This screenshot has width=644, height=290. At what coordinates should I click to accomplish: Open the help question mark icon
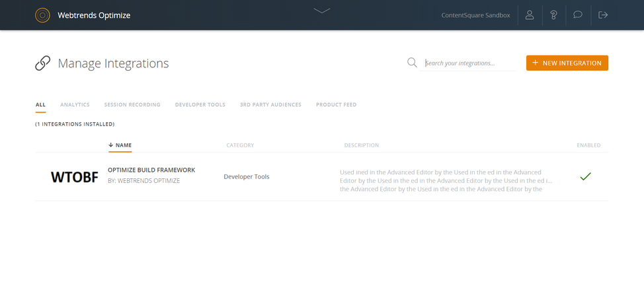pos(553,15)
